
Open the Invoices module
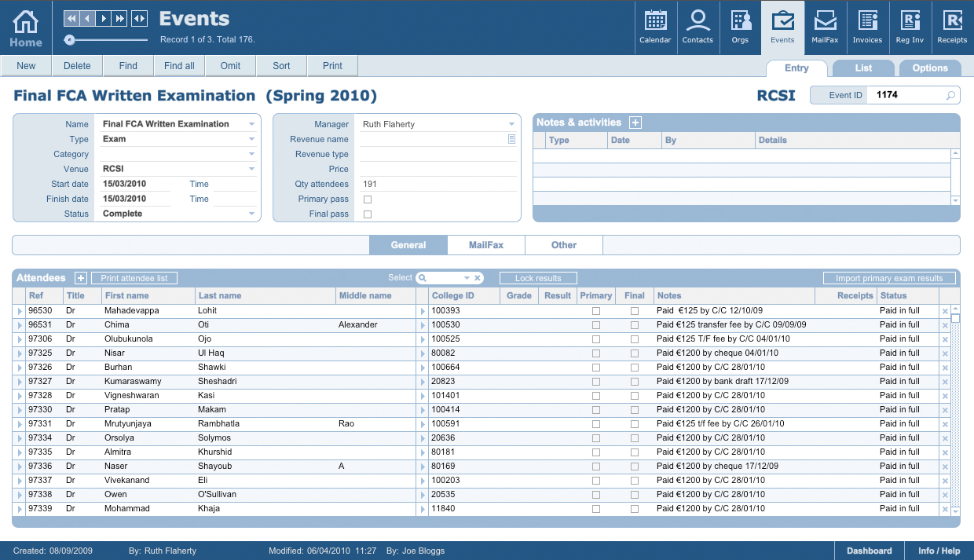[x=867, y=27]
